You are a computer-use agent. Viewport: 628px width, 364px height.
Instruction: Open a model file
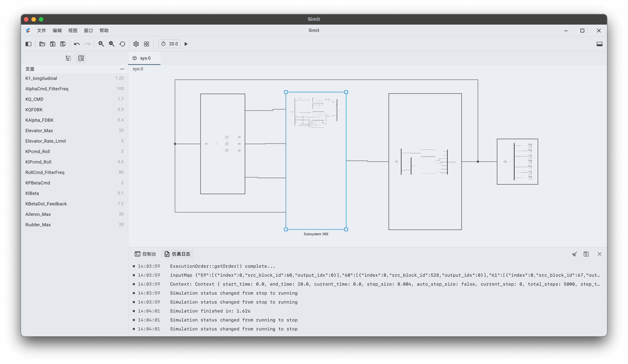point(42,44)
